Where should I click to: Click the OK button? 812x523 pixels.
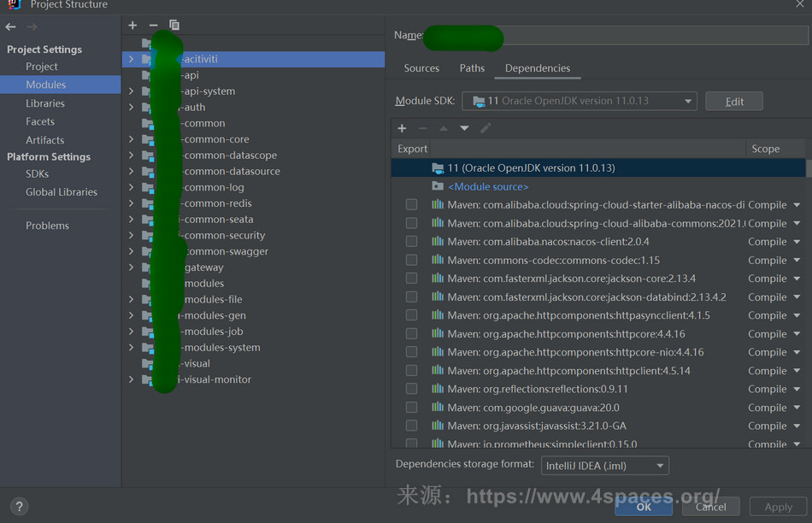tap(643, 507)
